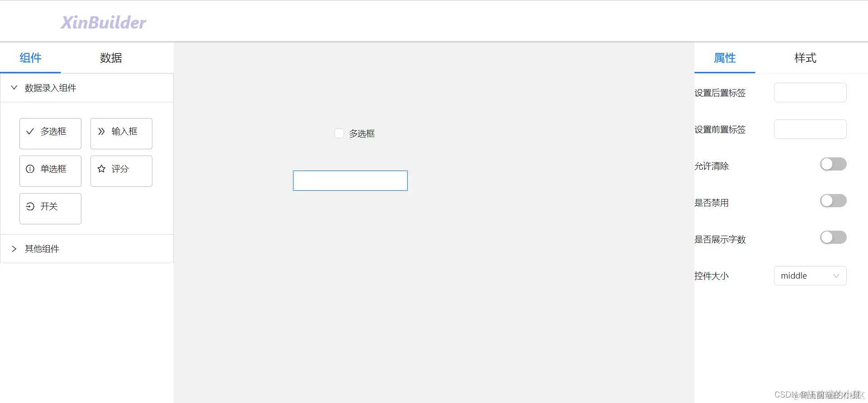Select the 多选框 component card
Image resolution: width=868 pixels, height=403 pixels.
tap(50, 133)
